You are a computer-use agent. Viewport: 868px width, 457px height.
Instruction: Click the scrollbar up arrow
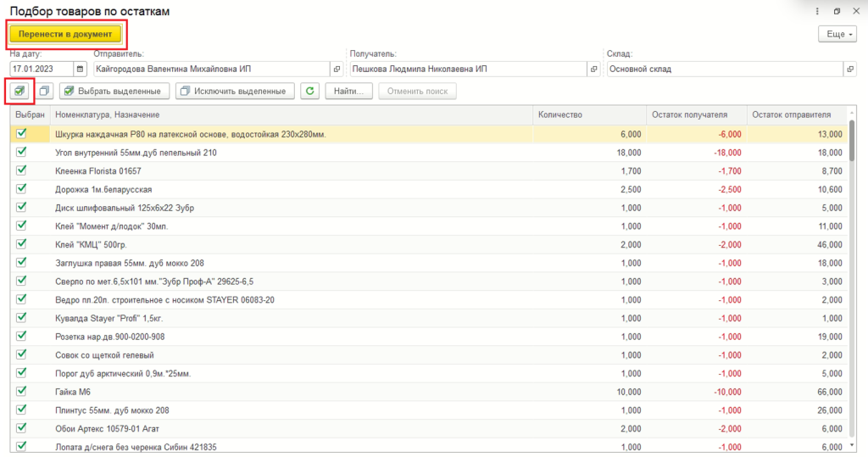pos(852,114)
